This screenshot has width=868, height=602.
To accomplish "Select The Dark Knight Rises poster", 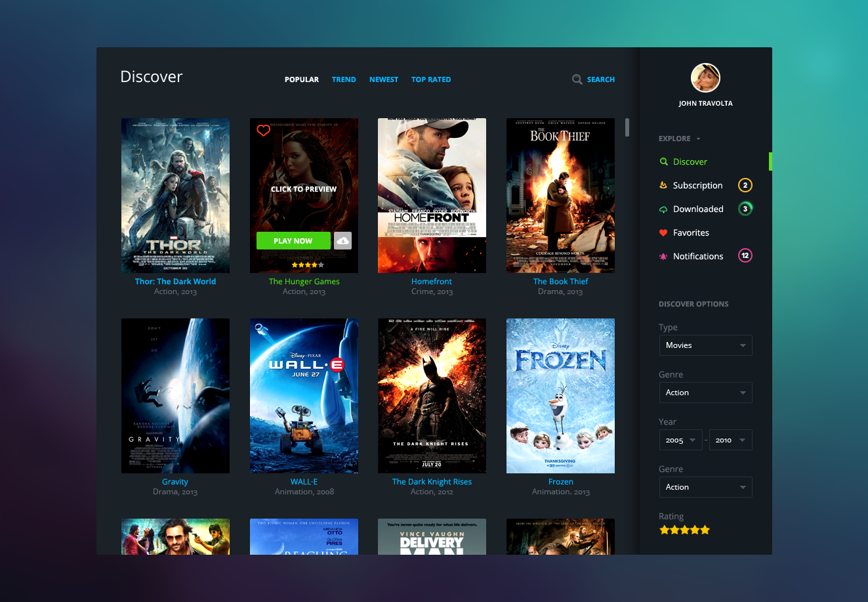I will coord(432,396).
